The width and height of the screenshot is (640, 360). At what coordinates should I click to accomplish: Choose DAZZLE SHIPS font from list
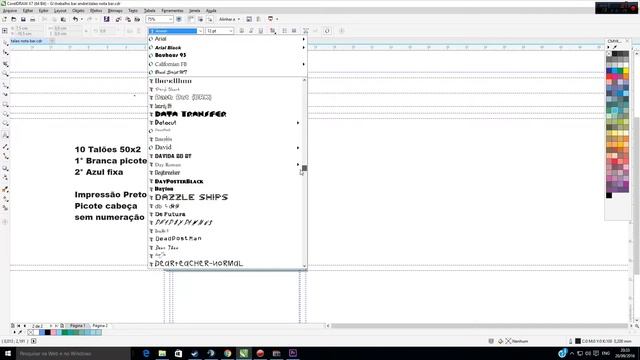(191, 197)
